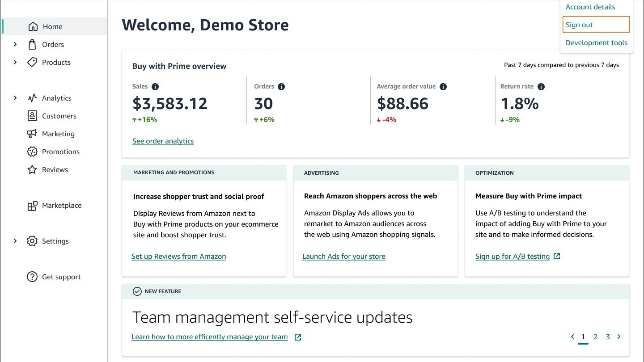Screen dimensions: 644x362
Task: Click the Reviews star icon
Action: coord(32,169)
